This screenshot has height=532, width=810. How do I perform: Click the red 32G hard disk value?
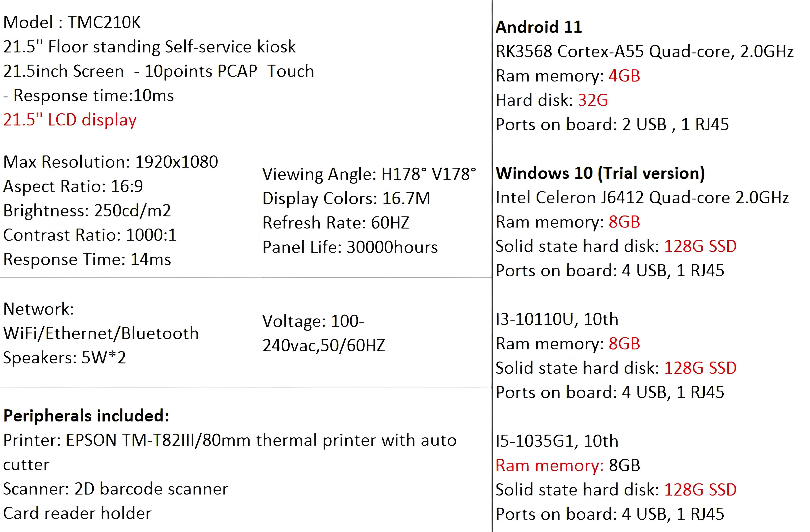[x=593, y=100]
